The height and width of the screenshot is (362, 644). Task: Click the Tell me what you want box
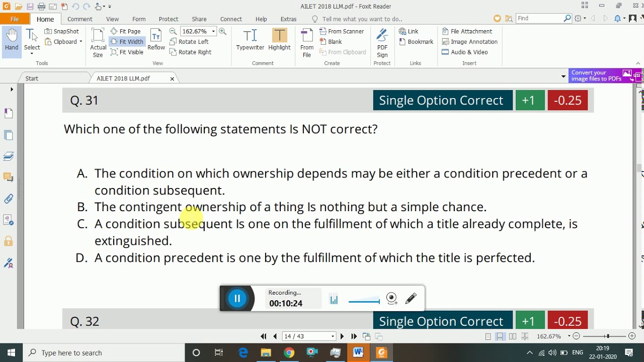pyautogui.click(x=362, y=19)
